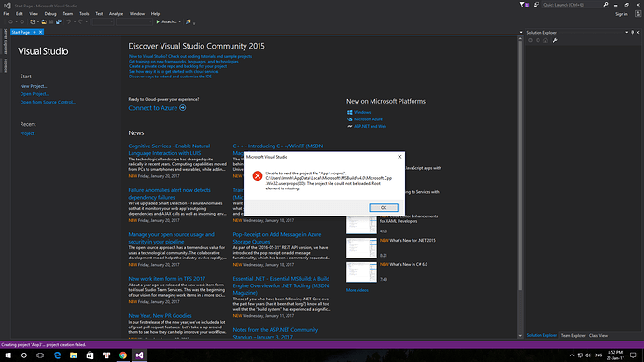Expand the New Project toolbar dropdown arrow

pos(37,22)
